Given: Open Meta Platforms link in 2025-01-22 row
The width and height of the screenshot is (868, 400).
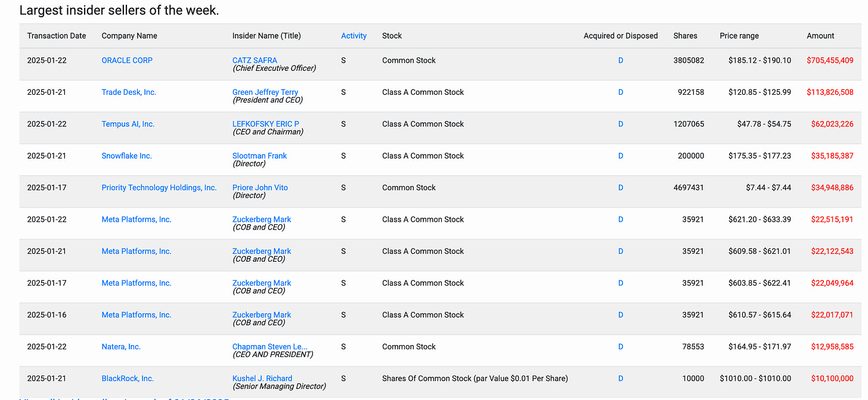Looking at the screenshot, I should (x=137, y=219).
